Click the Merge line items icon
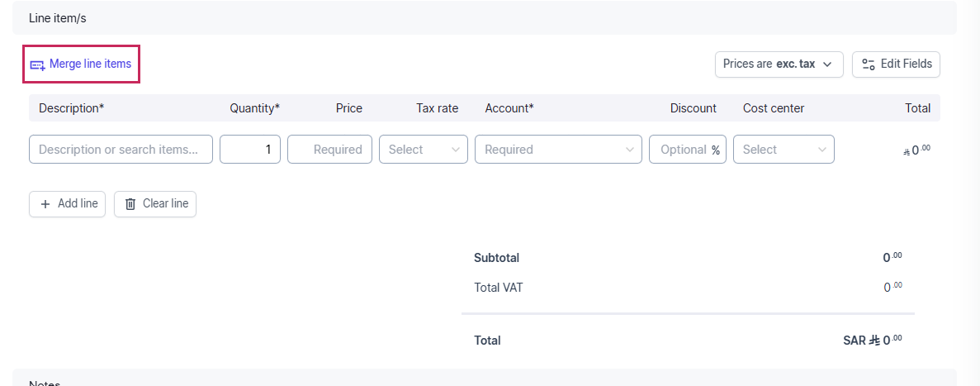 (37, 64)
